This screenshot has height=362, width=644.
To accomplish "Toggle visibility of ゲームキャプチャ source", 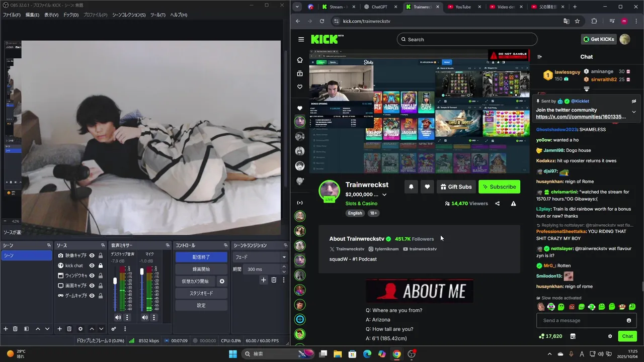I will point(92,296).
